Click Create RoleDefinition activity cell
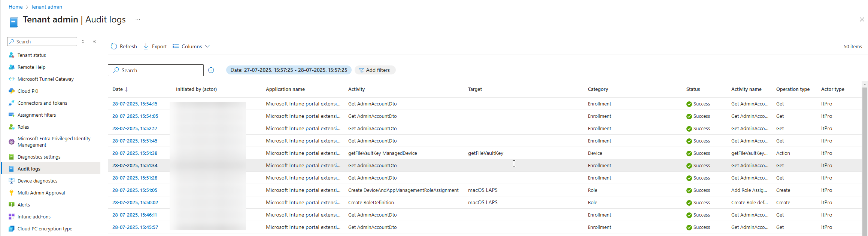The image size is (868, 236). 371,202
